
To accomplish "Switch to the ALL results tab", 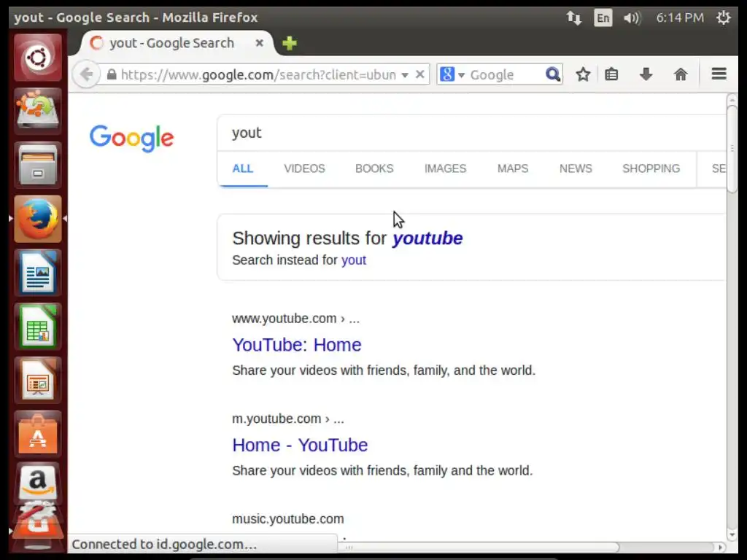I will pyautogui.click(x=242, y=168).
